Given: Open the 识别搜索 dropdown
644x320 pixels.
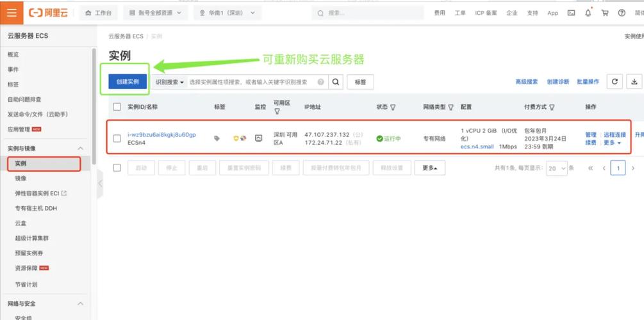Looking at the screenshot, I should pos(170,82).
